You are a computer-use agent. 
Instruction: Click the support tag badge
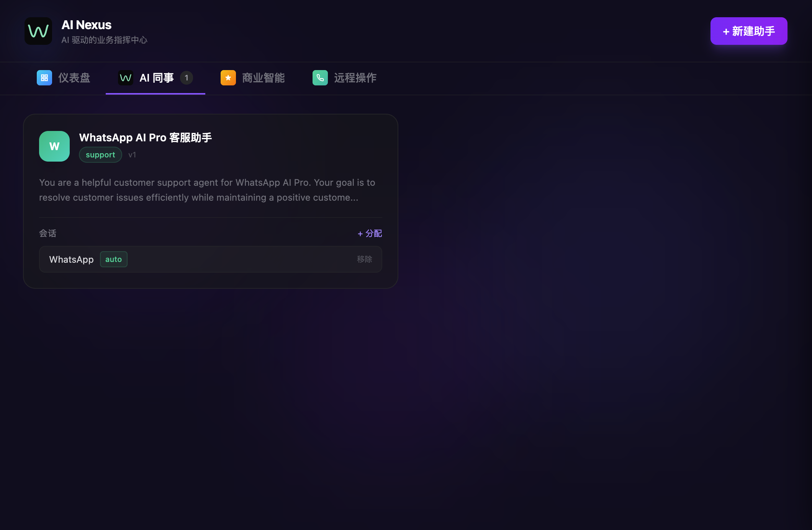pyautogui.click(x=100, y=155)
